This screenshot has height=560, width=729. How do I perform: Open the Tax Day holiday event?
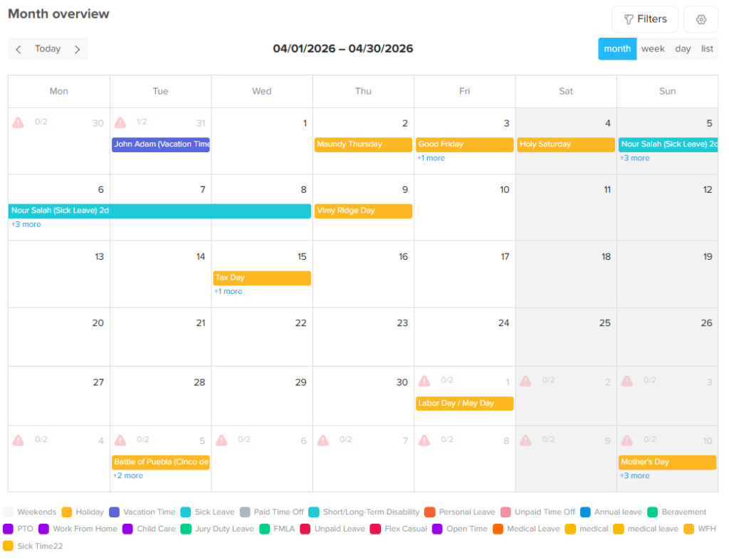pyautogui.click(x=262, y=278)
